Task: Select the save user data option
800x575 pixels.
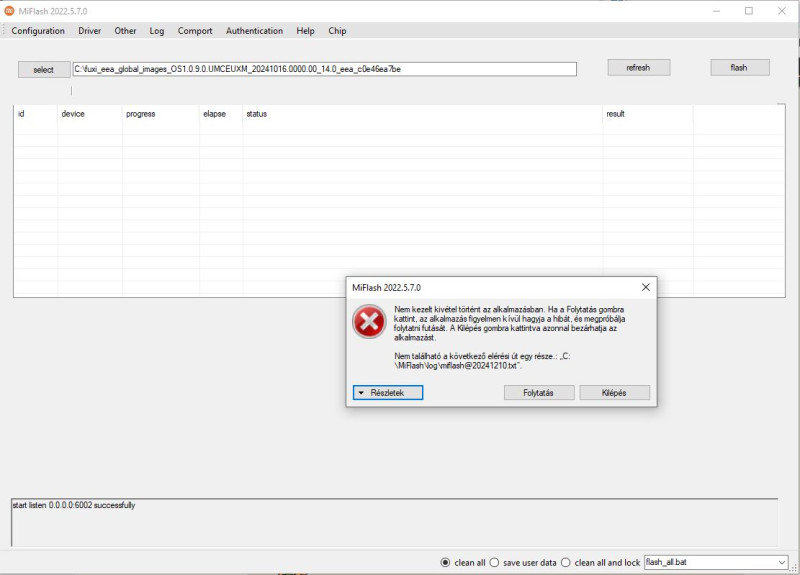Action: (494, 562)
